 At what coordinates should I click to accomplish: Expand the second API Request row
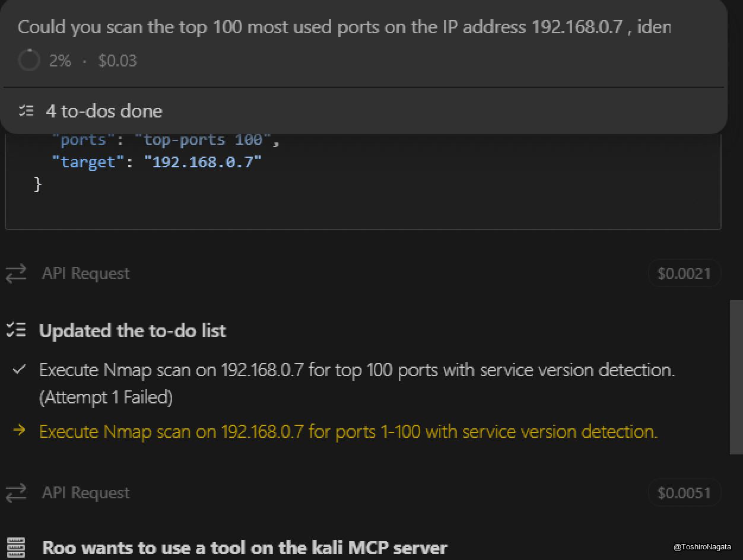85,493
